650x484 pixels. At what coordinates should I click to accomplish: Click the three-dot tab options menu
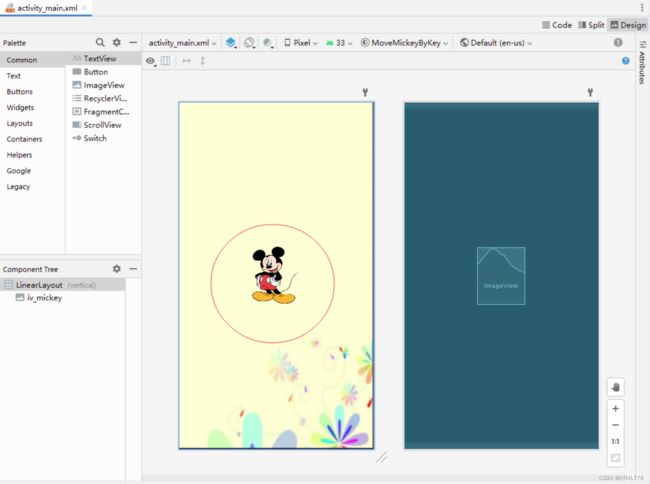pyautogui.click(x=642, y=7)
